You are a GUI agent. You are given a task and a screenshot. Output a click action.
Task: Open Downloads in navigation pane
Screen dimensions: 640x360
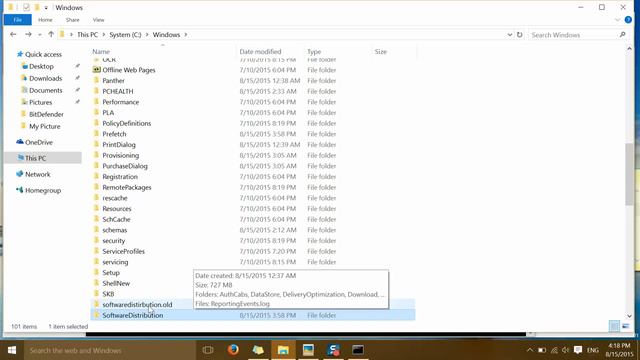pyautogui.click(x=45, y=78)
